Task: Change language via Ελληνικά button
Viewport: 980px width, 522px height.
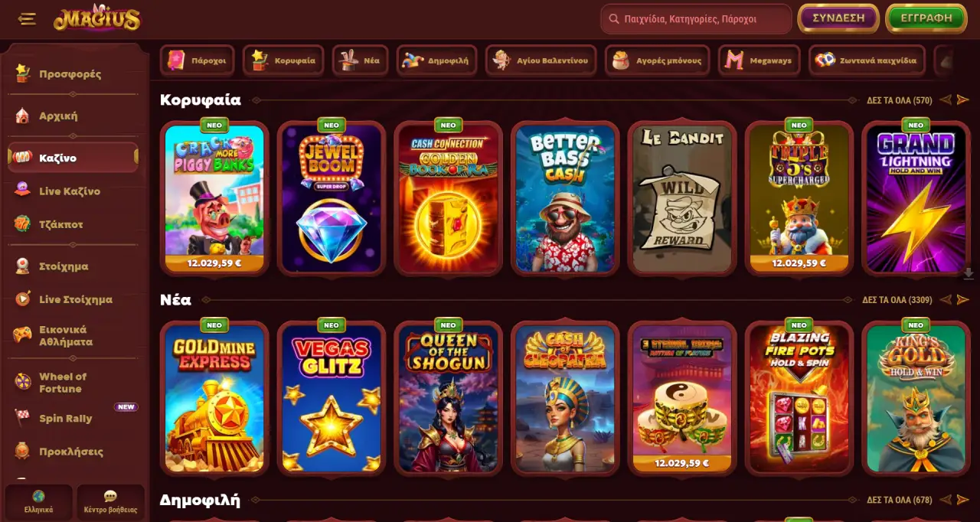Action: coord(39,502)
